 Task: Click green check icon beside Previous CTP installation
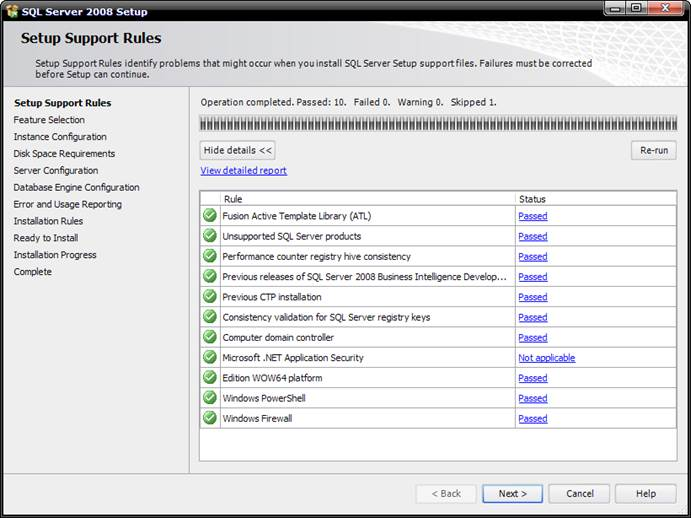coord(210,297)
